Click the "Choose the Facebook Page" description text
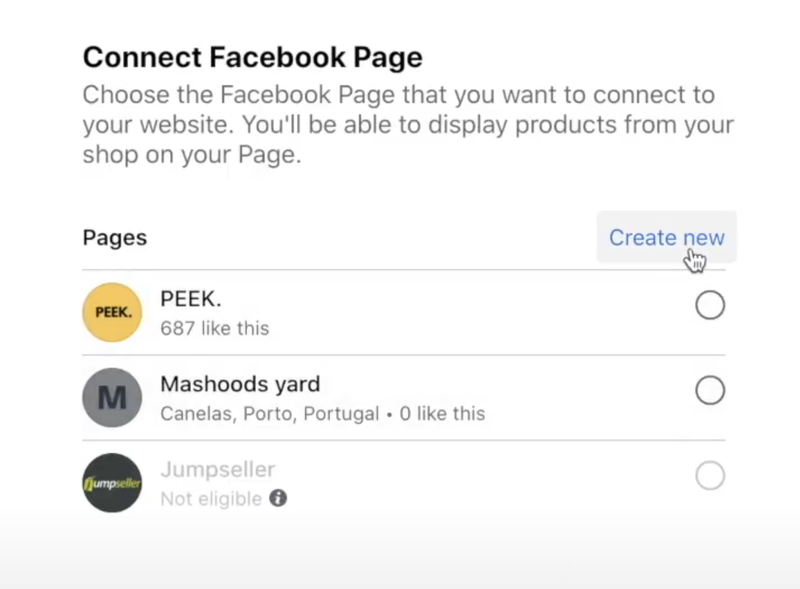This screenshot has height=589, width=800. pos(398,96)
